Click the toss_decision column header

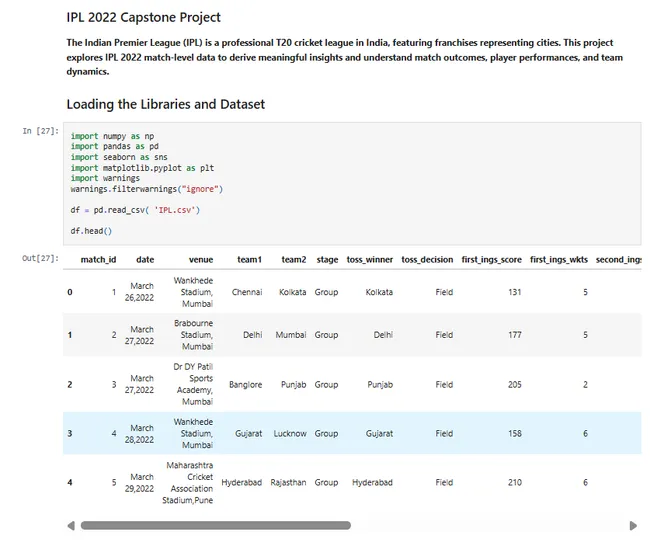click(427, 260)
